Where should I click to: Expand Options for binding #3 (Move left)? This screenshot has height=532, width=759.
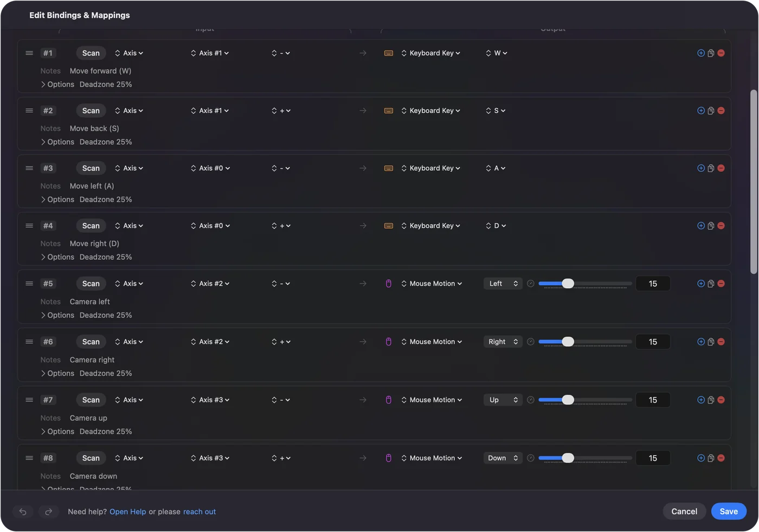pyautogui.click(x=57, y=200)
